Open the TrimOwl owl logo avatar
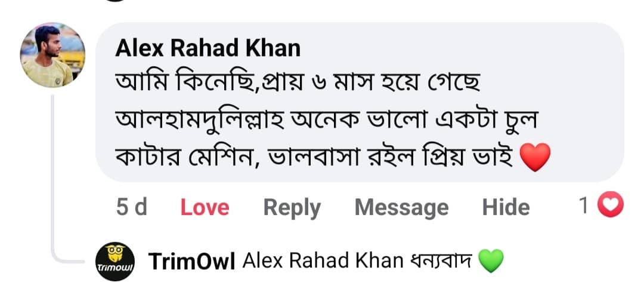This screenshot has width=644, height=295. pyautogui.click(x=115, y=262)
